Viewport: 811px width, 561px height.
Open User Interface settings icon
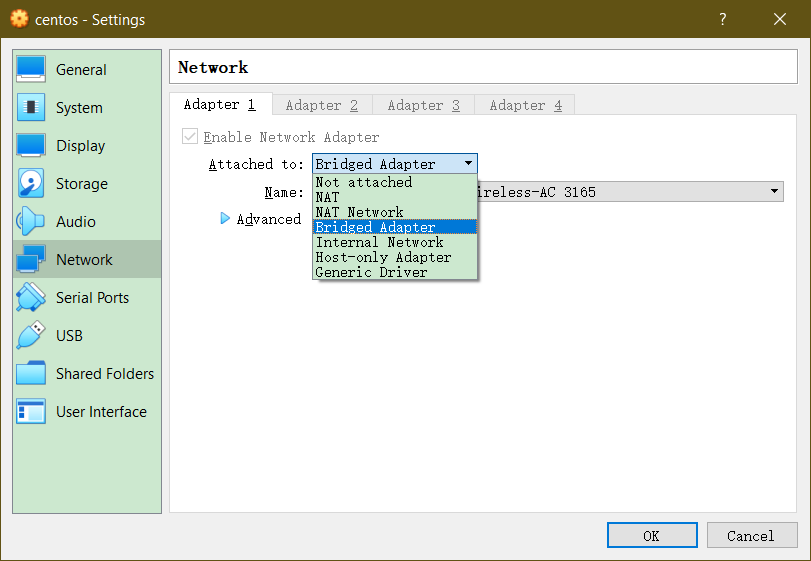(31, 412)
